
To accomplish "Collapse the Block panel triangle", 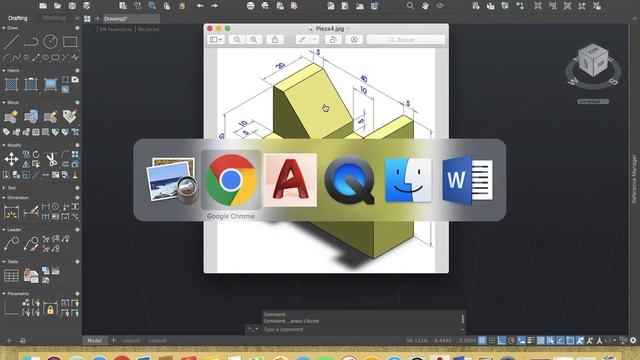I will coord(4,102).
